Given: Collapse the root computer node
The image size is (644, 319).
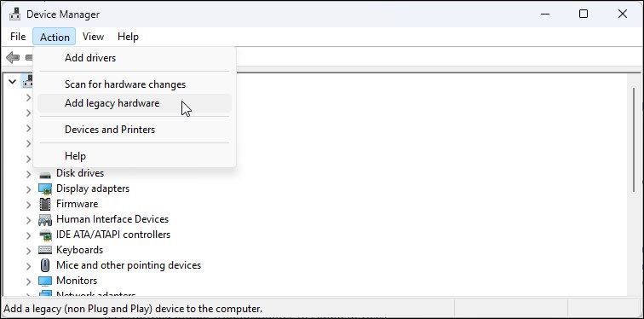Looking at the screenshot, I should (12, 81).
